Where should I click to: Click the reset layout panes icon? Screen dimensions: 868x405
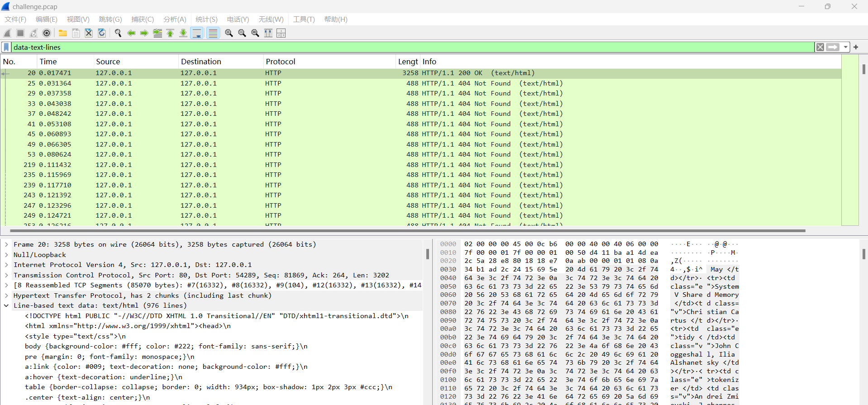(x=281, y=33)
